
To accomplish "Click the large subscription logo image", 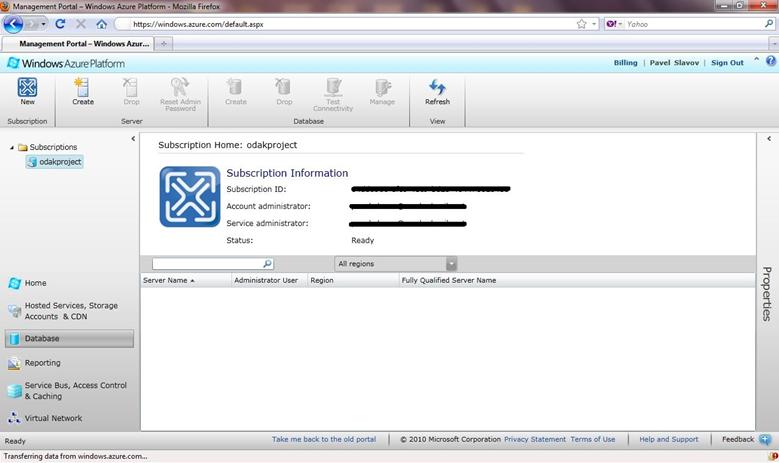I will click(190, 197).
